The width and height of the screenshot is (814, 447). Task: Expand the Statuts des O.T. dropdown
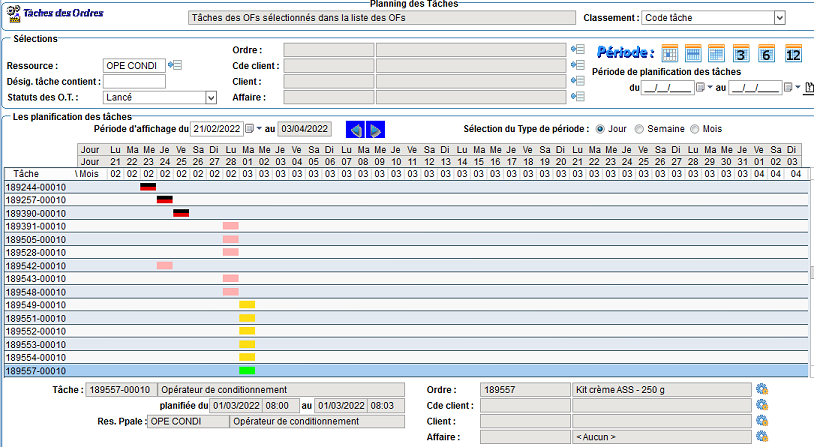210,98
